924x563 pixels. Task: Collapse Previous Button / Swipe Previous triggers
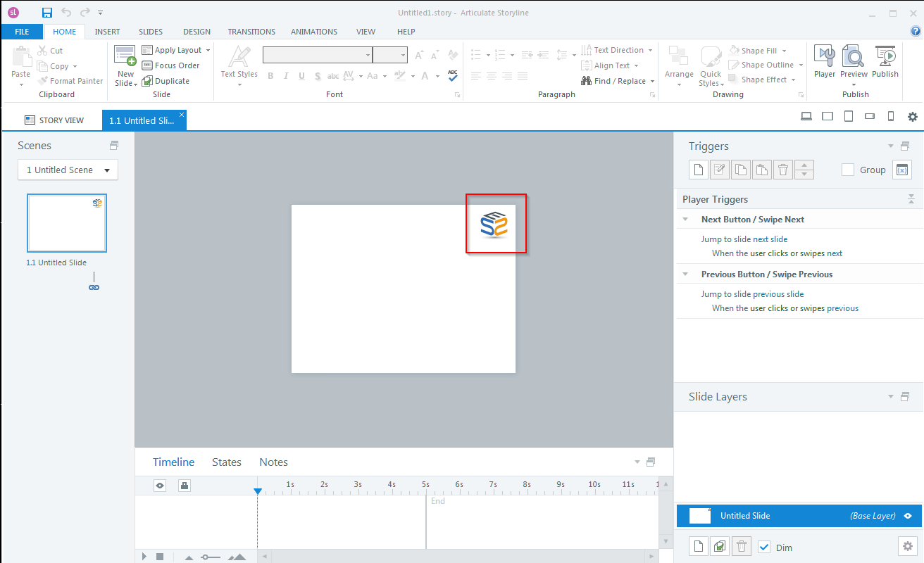coord(685,274)
